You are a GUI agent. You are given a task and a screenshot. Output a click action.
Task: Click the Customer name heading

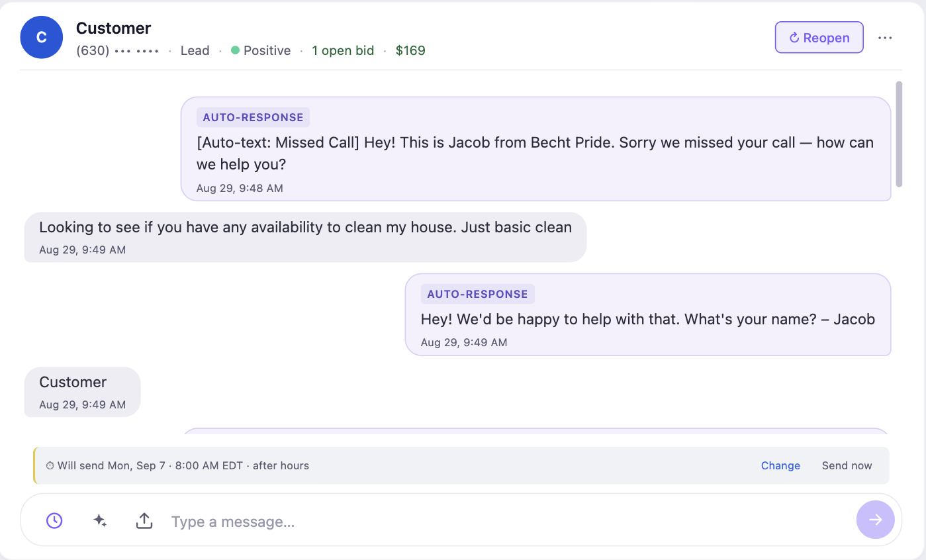tap(113, 28)
